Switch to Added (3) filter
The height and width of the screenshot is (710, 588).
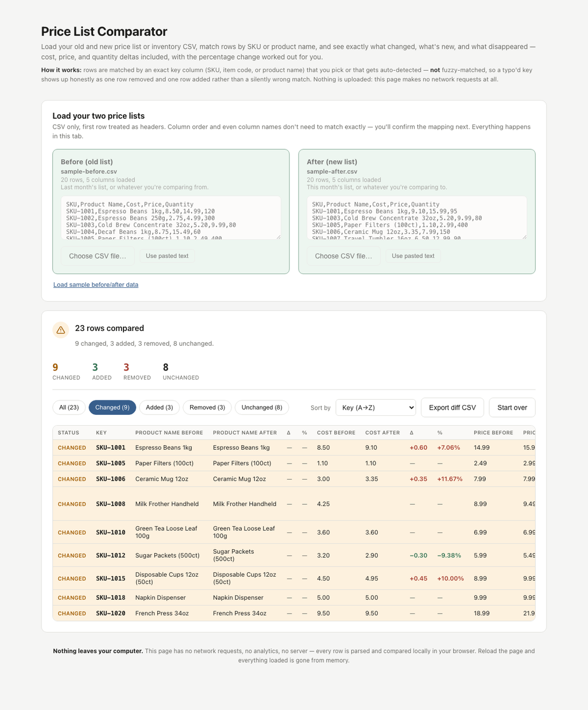160,407
